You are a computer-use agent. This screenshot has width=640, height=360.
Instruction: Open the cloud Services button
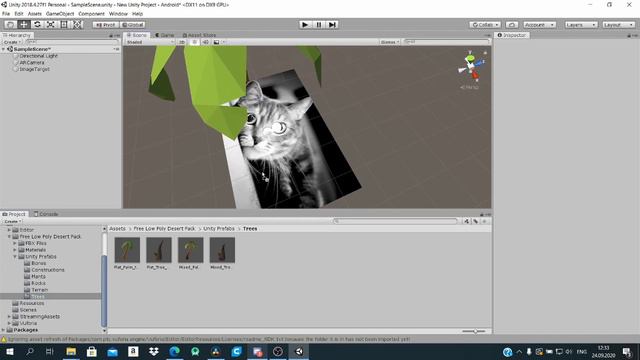pos(512,25)
